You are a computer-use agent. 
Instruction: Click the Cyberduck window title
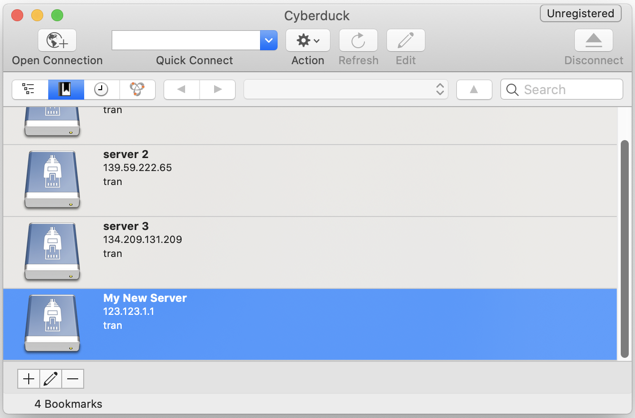[317, 16]
